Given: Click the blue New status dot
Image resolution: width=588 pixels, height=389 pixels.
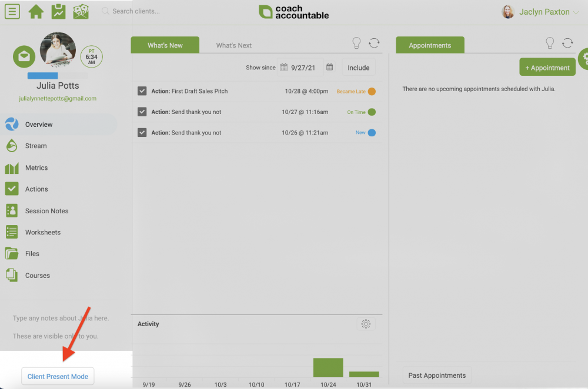Looking at the screenshot, I should [x=372, y=133].
